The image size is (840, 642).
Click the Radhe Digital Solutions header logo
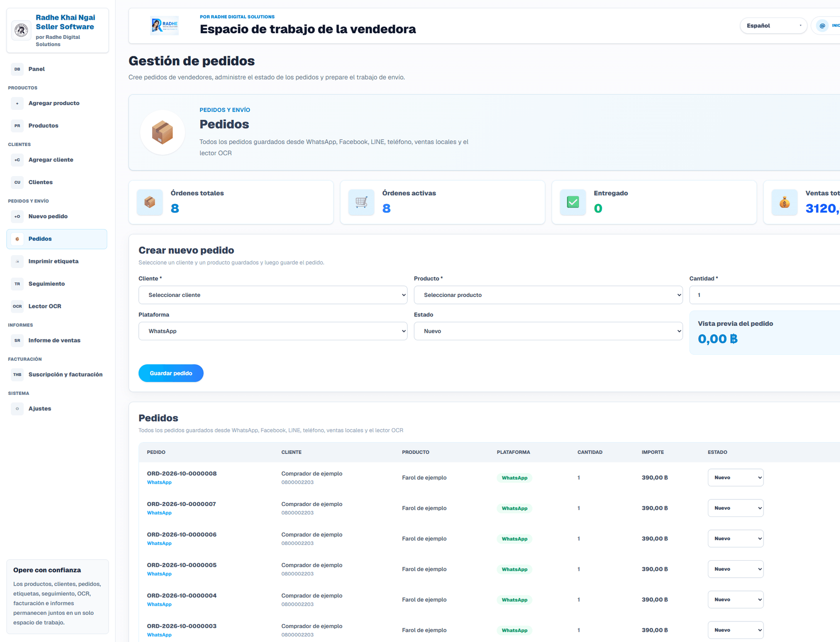click(x=164, y=26)
